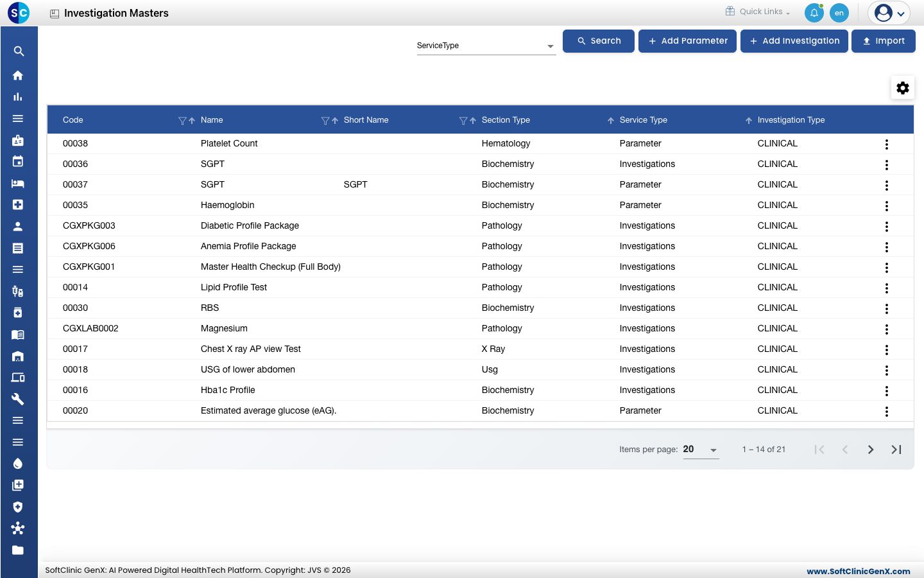Change the Items per page dropdown
This screenshot has width=924, height=578.
(x=701, y=450)
